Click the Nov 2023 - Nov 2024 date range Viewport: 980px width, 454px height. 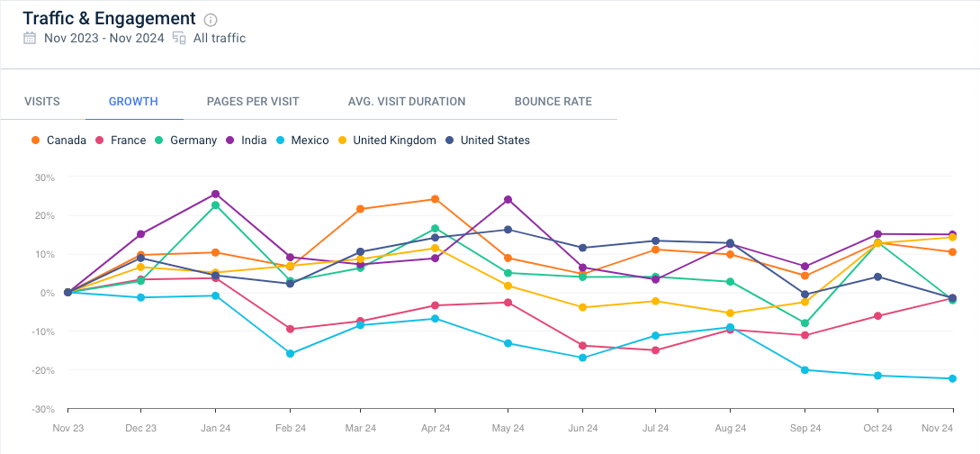pyautogui.click(x=103, y=38)
